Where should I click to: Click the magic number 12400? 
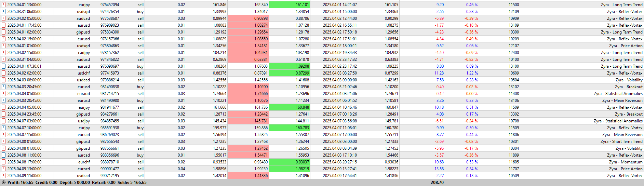tap(514, 53)
